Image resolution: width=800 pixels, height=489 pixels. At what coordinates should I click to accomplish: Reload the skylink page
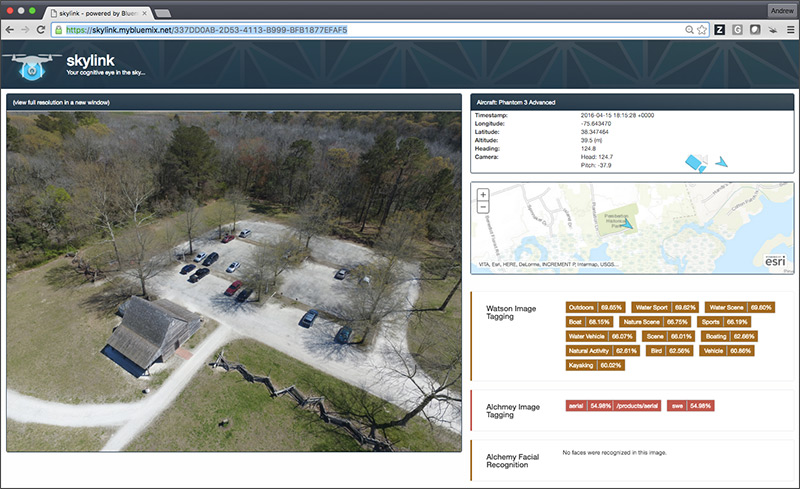pos(41,30)
